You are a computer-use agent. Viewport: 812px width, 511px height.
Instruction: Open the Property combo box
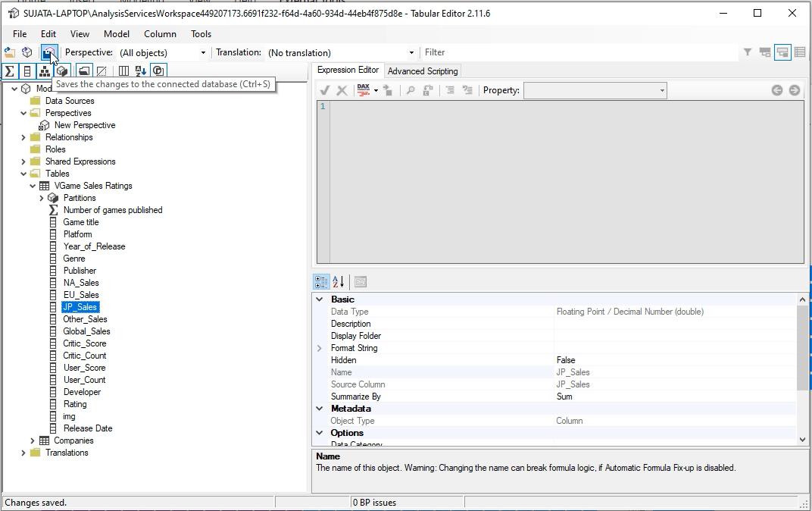click(595, 91)
